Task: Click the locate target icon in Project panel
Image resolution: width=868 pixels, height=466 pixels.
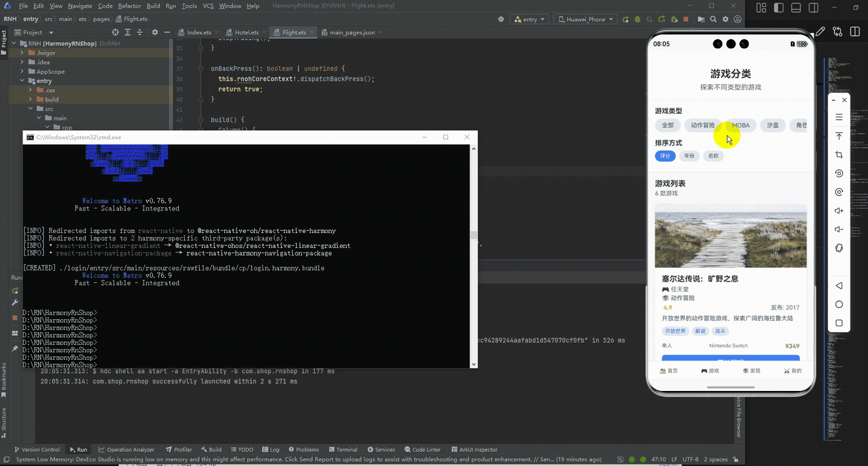Action: click(116, 32)
